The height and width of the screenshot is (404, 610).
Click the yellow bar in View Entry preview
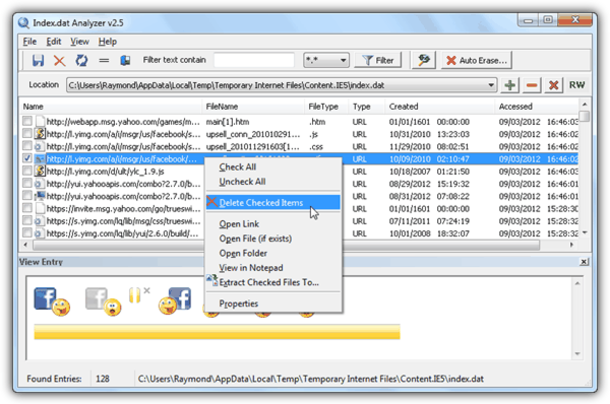tap(217, 332)
